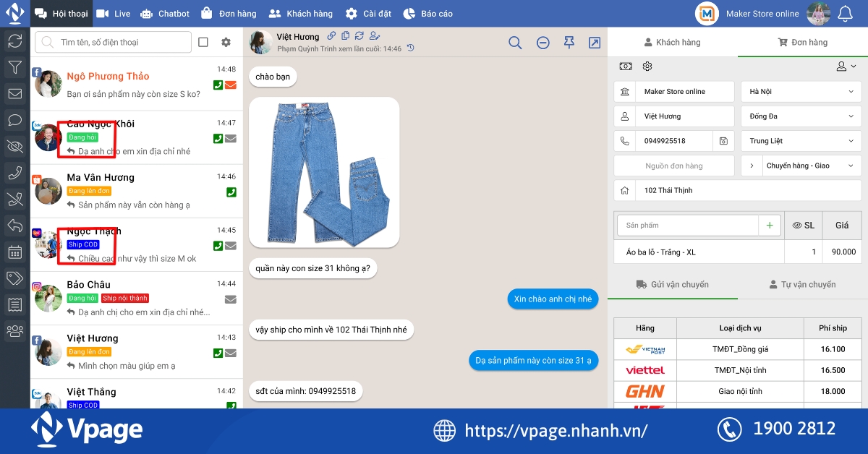
Task: Open the cash payment icon in the order panel
Action: point(626,66)
